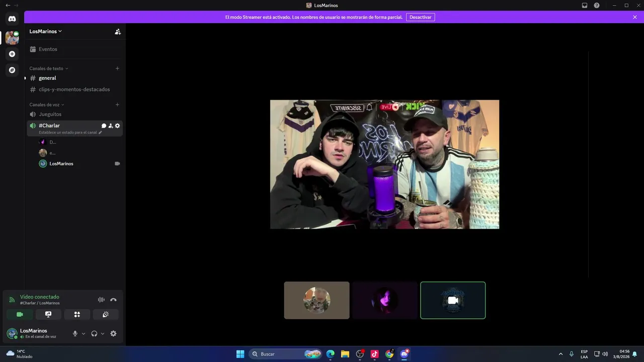644x362 pixels.
Task: Open chat icon for #Charlar channel
Action: pos(104,126)
